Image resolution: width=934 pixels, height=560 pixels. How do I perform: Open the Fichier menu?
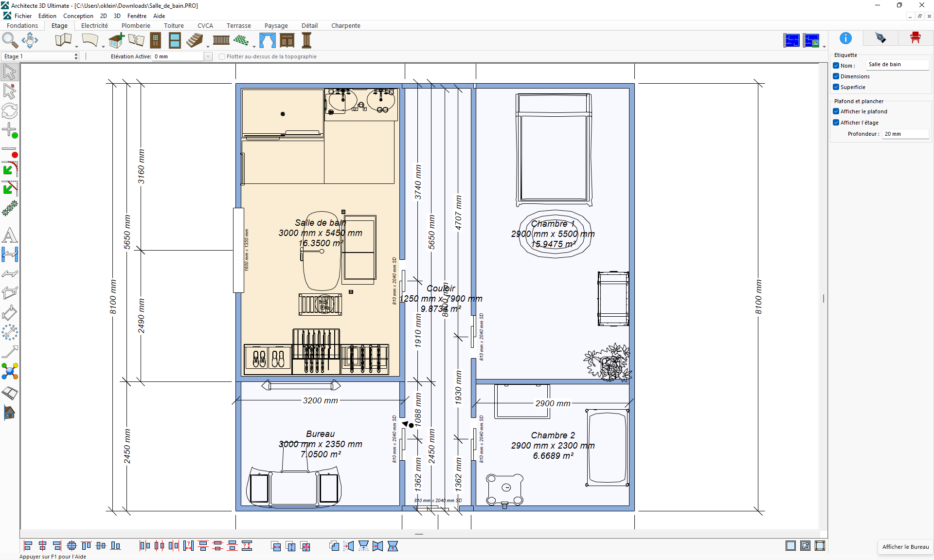point(23,16)
